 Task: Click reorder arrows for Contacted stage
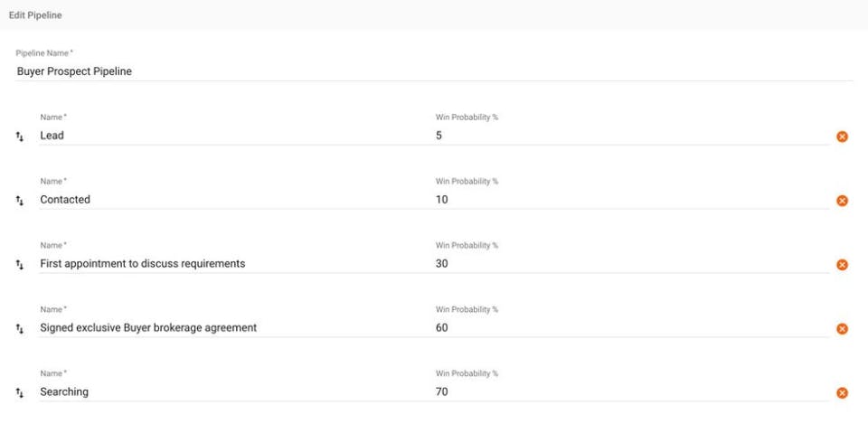point(20,201)
